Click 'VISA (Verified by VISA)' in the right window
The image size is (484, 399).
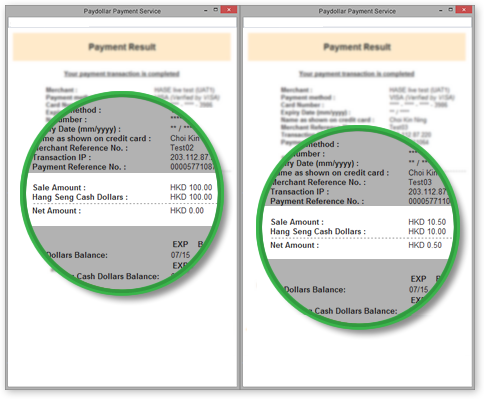422,97
